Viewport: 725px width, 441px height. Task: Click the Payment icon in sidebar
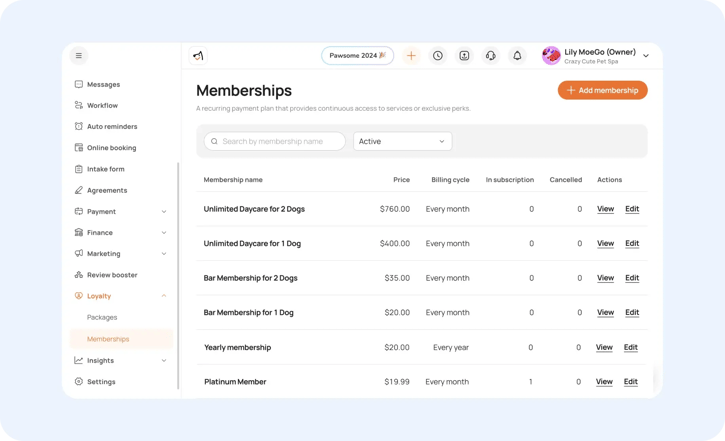[79, 211]
